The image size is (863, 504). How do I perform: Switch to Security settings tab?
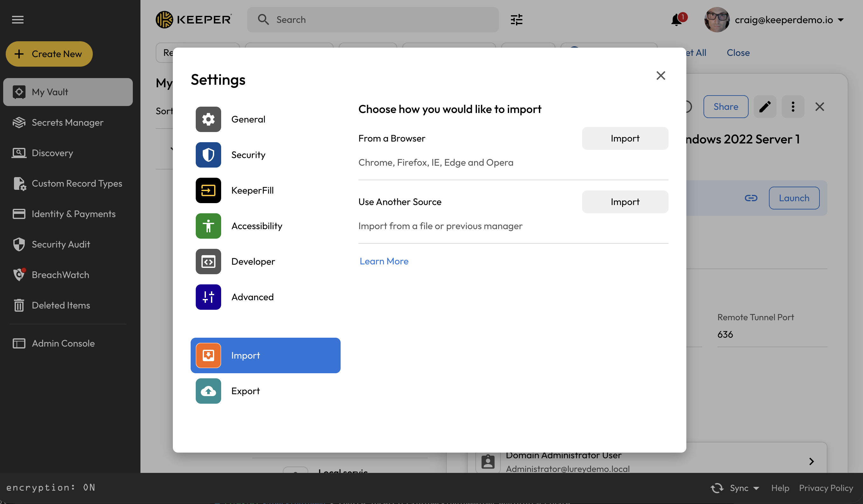pos(248,155)
